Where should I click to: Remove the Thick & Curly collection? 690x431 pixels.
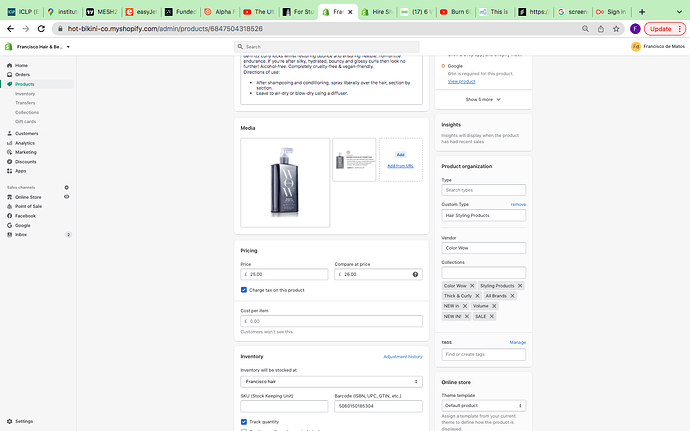click(477, 296)
